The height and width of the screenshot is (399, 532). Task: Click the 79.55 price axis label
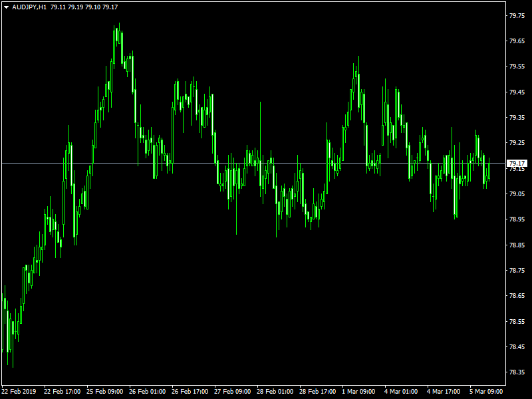tap(517, 66)
